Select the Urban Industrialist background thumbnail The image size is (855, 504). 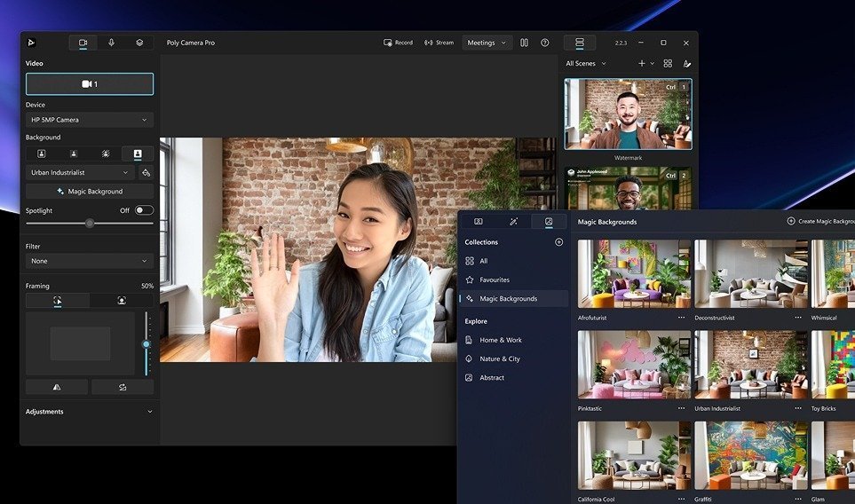pos(751,365)
